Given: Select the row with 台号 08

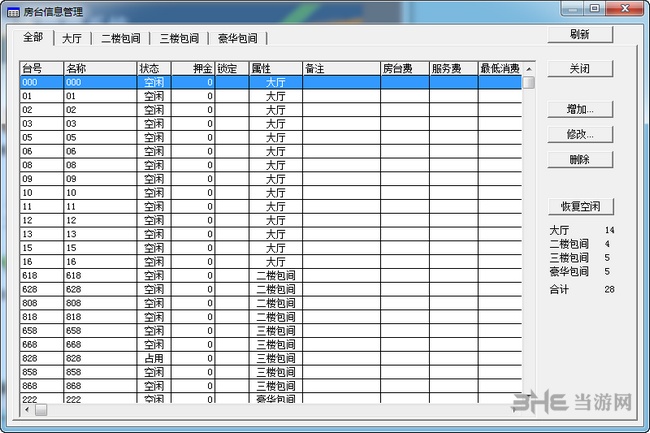Looking at the screenshot, I should [x=271, y=165].
